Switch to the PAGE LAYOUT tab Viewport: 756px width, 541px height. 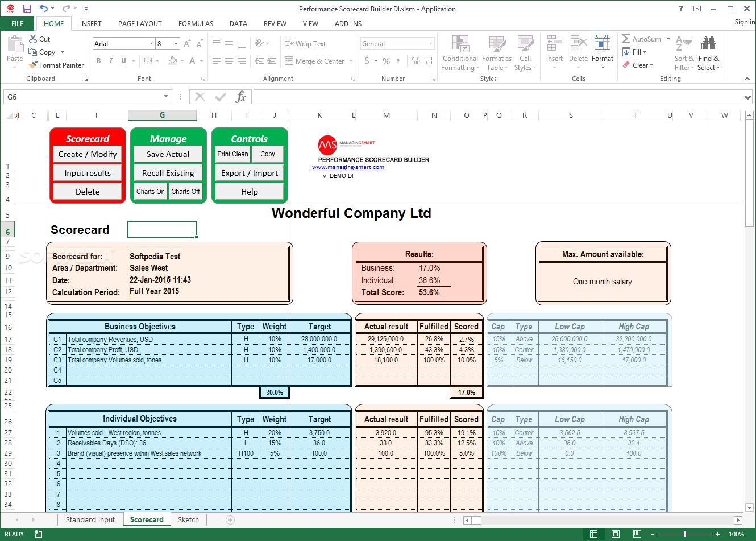pos(140,23)
